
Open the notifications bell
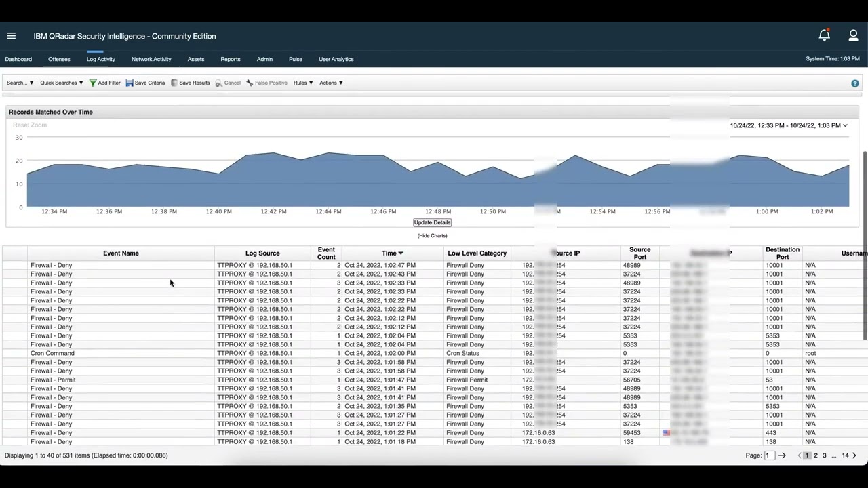tap(824, 35)
